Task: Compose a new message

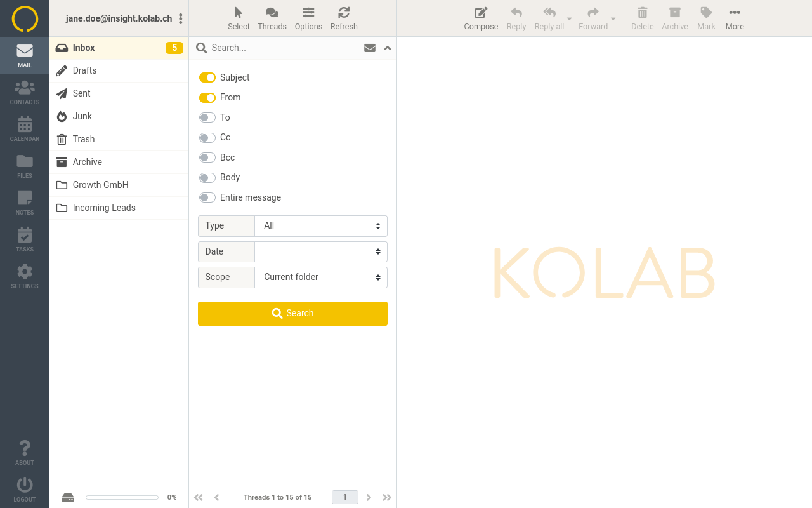Action: (x=481, y=18)
